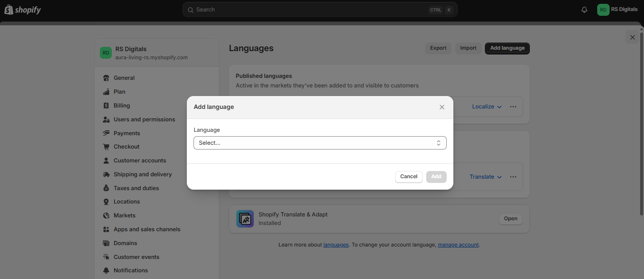Click the Import button
Viewport: 644px width, 279px height.
tap(468, 48)
